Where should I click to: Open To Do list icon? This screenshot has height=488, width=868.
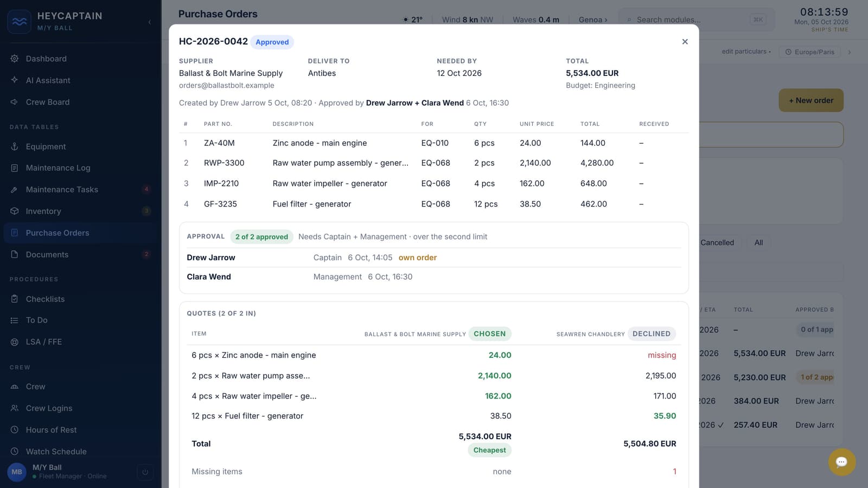coord(15,320)
